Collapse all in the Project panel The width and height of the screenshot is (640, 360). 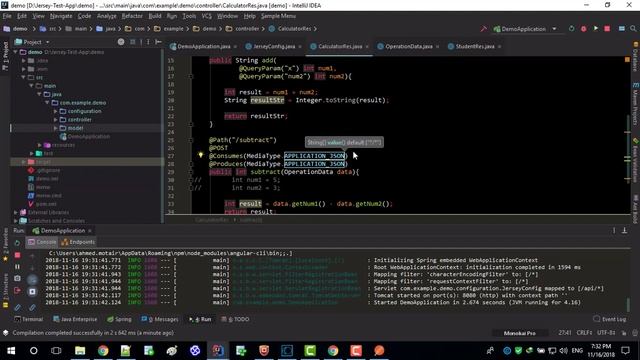(x=133, y=42)
